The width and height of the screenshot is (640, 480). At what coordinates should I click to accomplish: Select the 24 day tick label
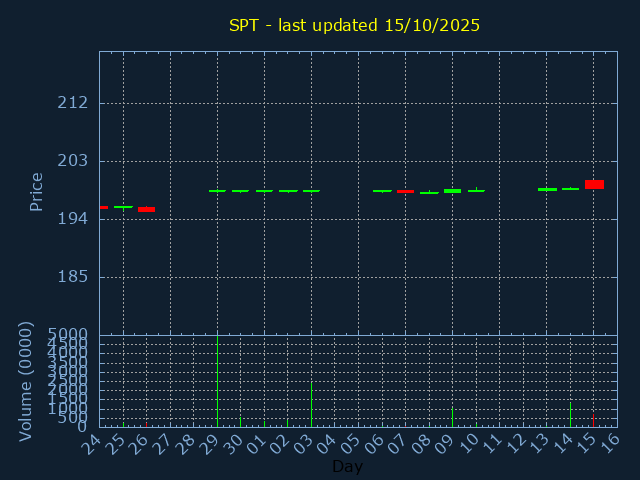pos(92,442)
